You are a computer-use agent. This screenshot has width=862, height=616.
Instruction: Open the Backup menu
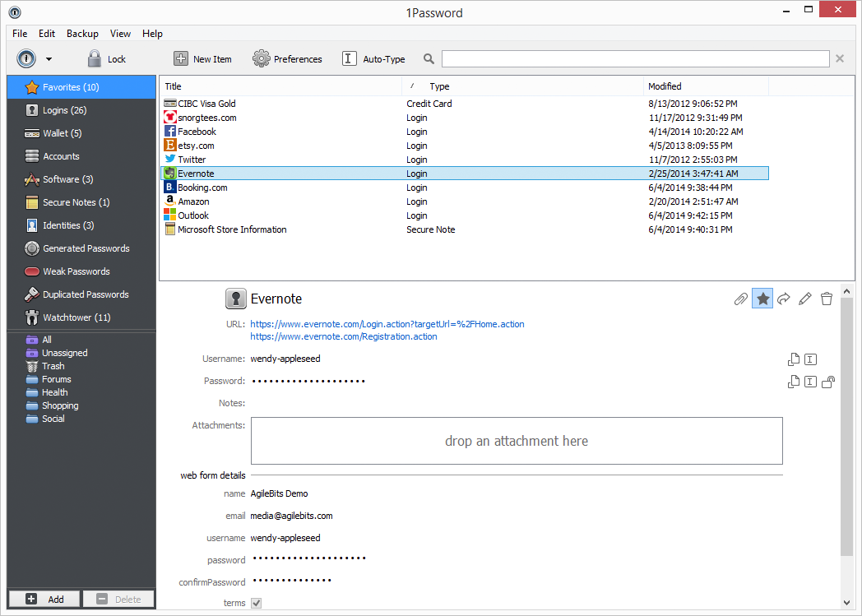(82, 34)
